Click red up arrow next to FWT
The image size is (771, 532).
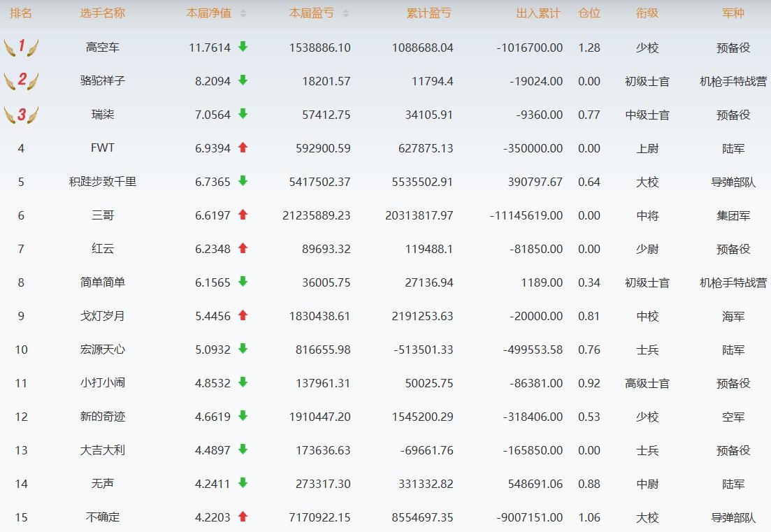pos(243,148)
